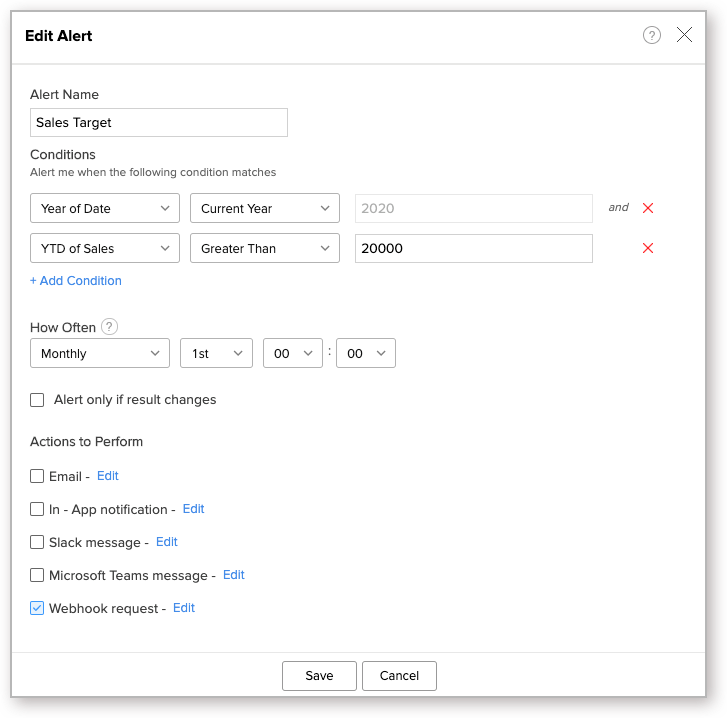Click the Cancel button
727x718 pixels.
[x=399, y=676]
